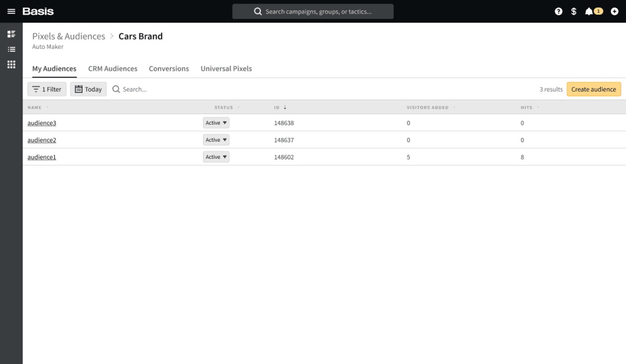Open the list view sidebar icon
The height and width of the screenshot is (364, 626).
[x=11, y=49]
